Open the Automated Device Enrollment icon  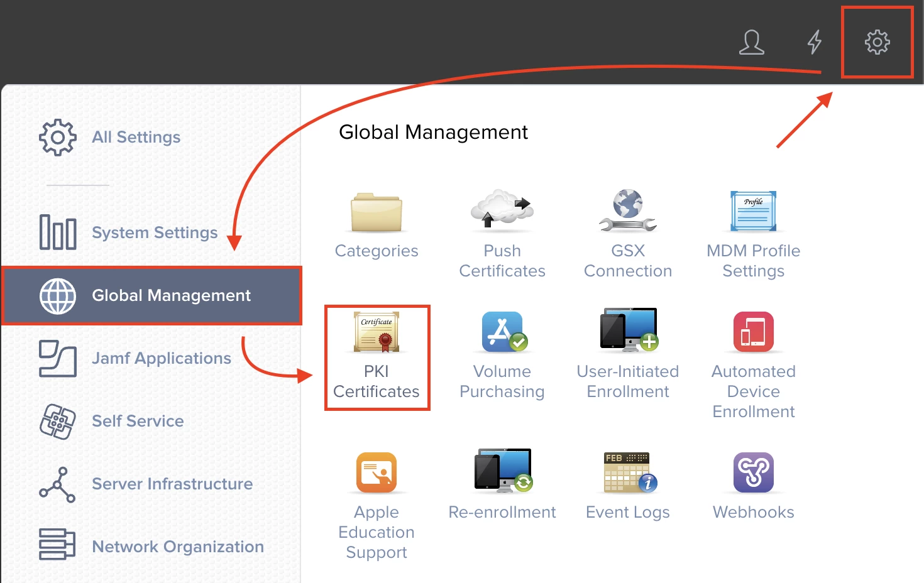754,332
